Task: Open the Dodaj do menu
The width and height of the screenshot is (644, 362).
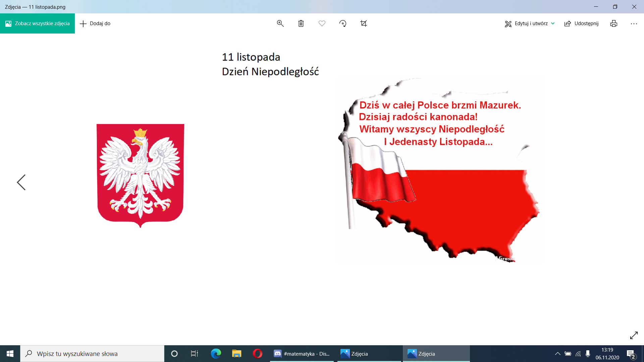Action: tap(95, 23)
